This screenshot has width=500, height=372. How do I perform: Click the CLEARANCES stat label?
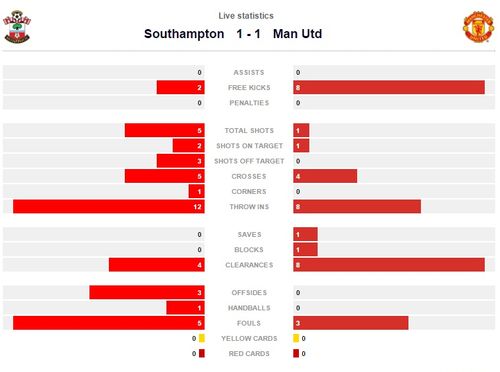(249, 265)
